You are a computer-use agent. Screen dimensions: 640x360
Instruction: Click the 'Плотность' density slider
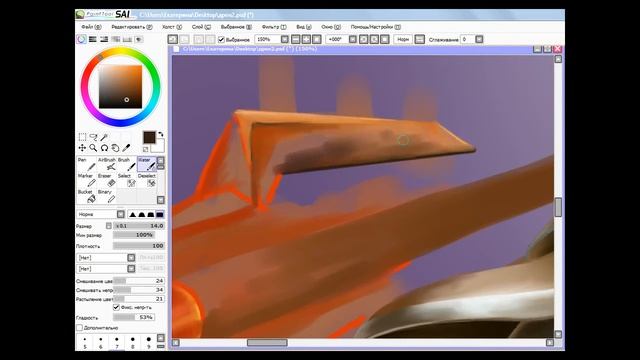(139, 246)
